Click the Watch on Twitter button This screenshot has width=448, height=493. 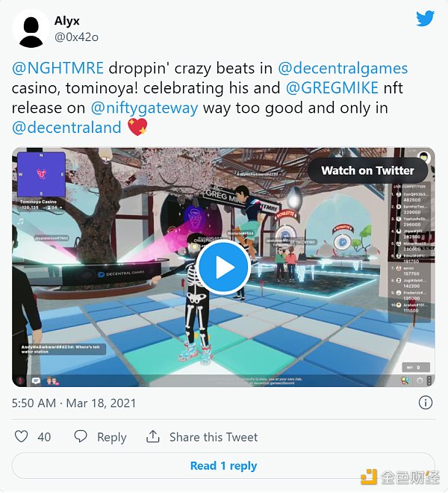pyautogui.click(x=367, y=170)
